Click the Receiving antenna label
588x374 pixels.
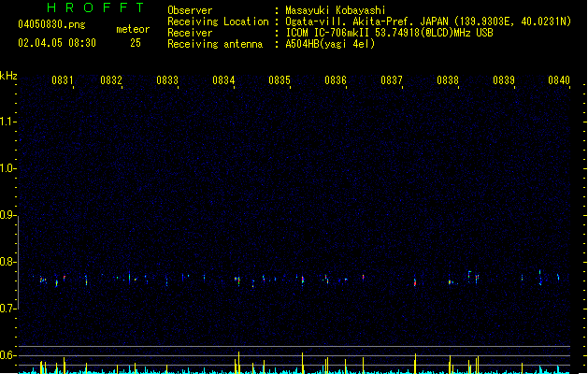215,44
